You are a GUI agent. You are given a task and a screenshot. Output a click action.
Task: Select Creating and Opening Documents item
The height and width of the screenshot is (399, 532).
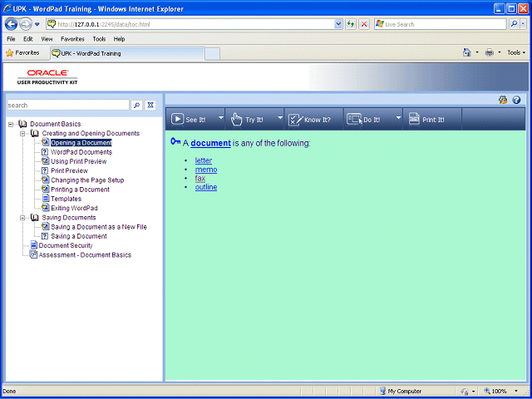pos(91,133)
